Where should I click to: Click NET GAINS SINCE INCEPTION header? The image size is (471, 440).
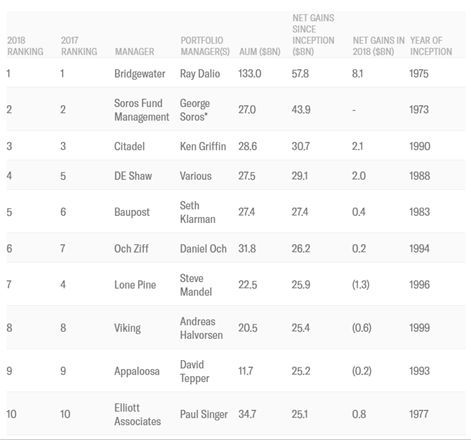click(313, 35)
